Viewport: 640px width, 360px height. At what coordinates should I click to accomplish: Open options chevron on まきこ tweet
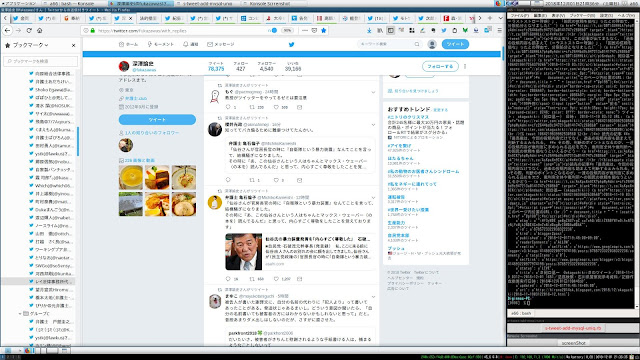(373, 296)
